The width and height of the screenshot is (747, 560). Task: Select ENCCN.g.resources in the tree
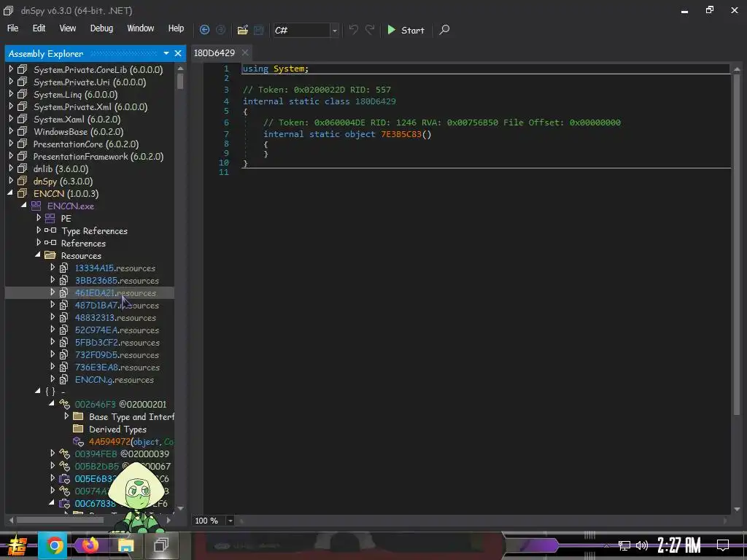point(115,379)
